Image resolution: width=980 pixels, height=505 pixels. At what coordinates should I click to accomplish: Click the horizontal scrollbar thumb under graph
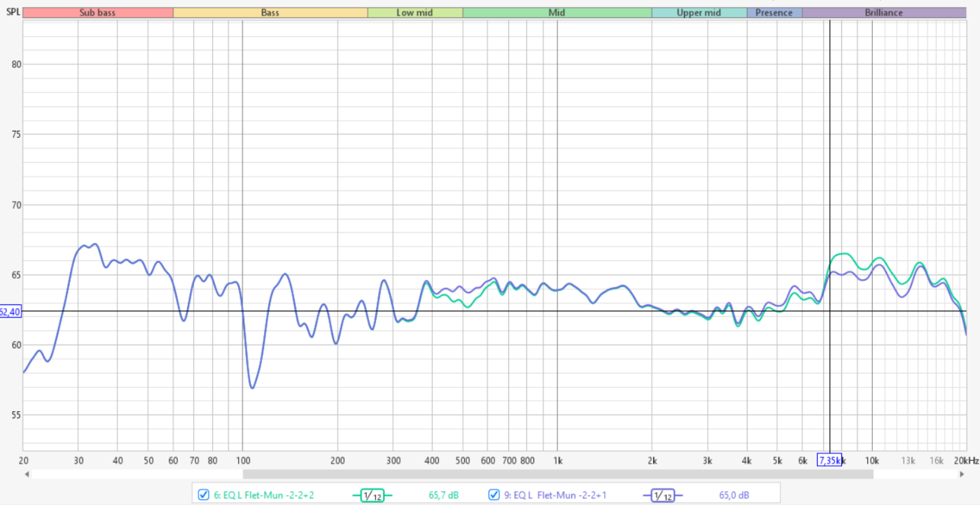[557, 474]
